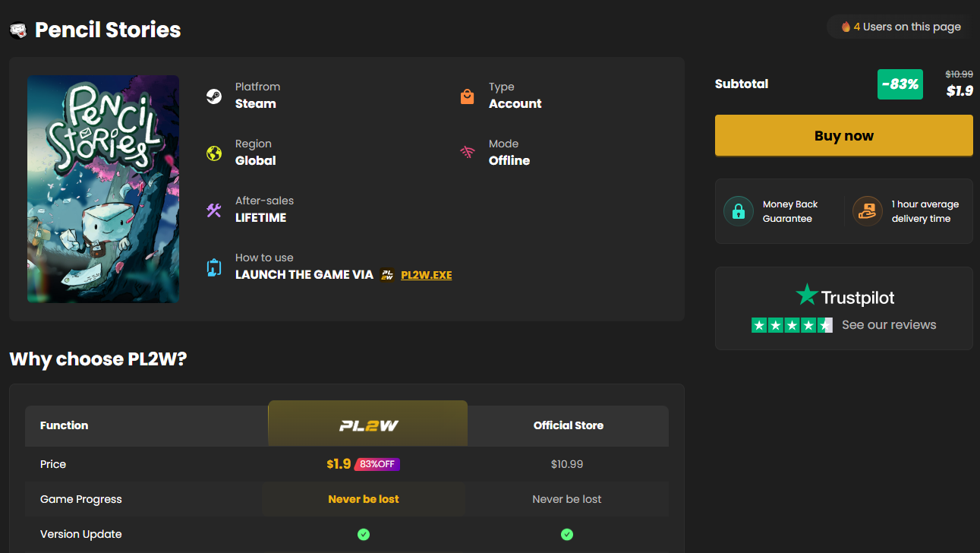Click the Pencil Stories title icon
Screen dimensions: 980x553
(x=18, y=30)
